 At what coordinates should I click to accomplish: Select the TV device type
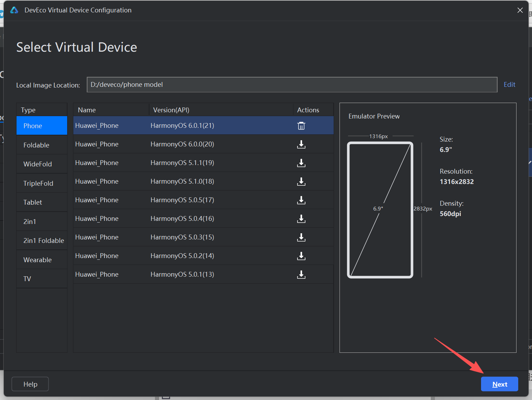point(42,279)
